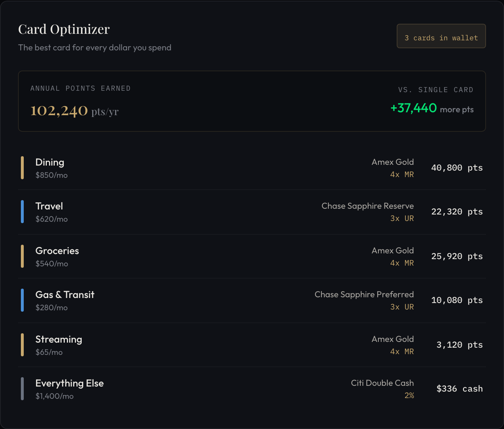Click the 2% rate on Citi Double Cash
The height and width of the screenshot is (429, 504).
410,395
